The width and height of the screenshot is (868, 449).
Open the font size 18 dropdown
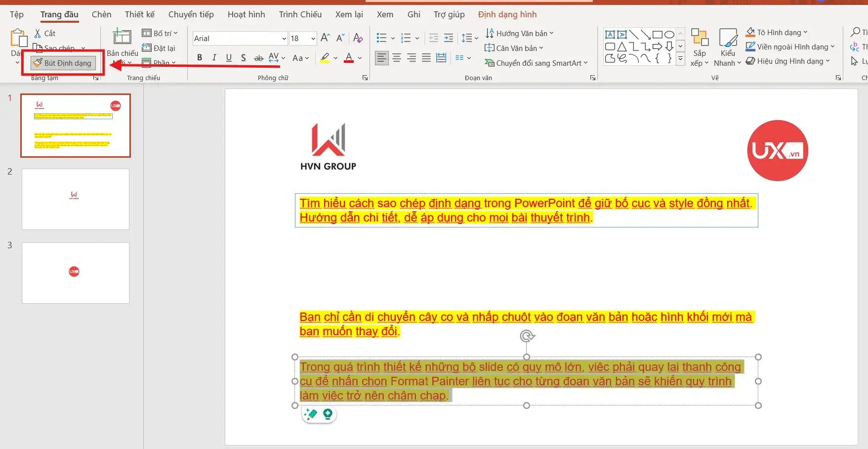point(313,39)
